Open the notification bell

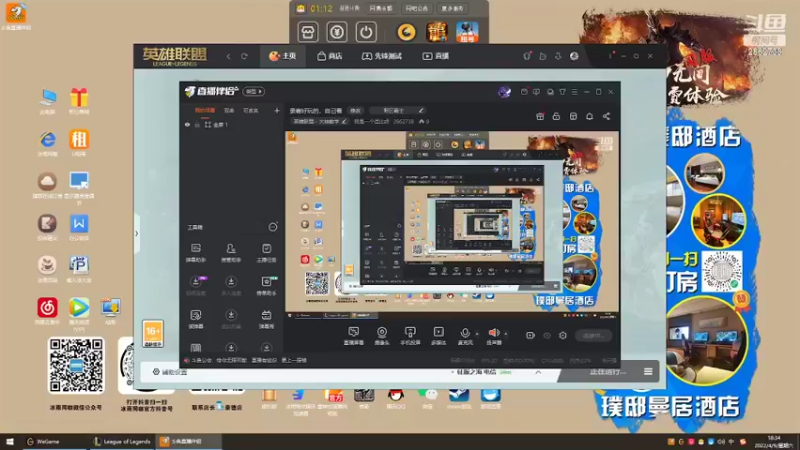(589, 116)
